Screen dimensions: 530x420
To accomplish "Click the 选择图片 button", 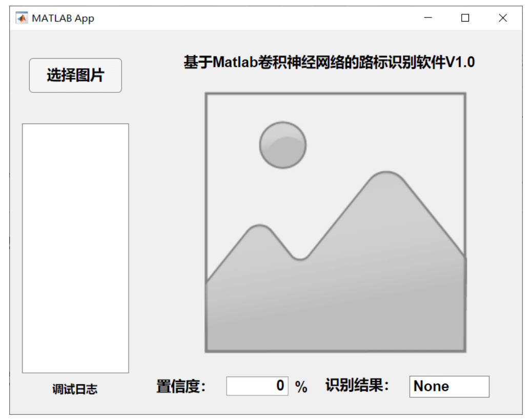I will pyautogui.click(x=76, y=75).
